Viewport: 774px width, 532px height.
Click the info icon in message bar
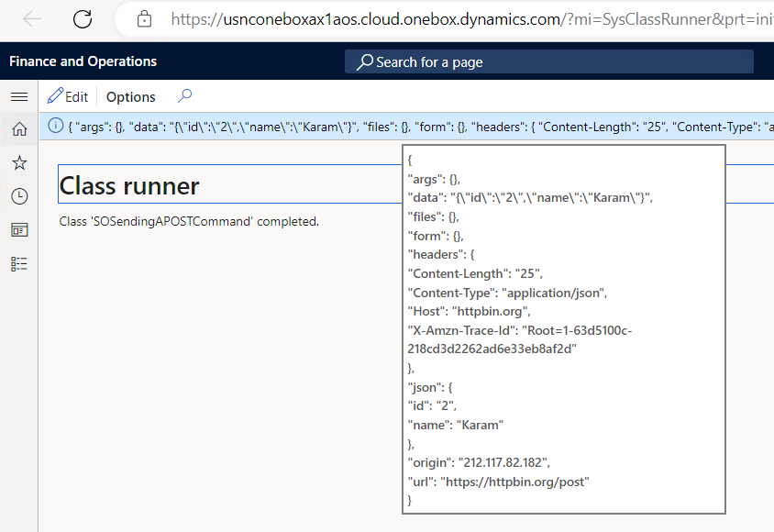click(55, 126)
